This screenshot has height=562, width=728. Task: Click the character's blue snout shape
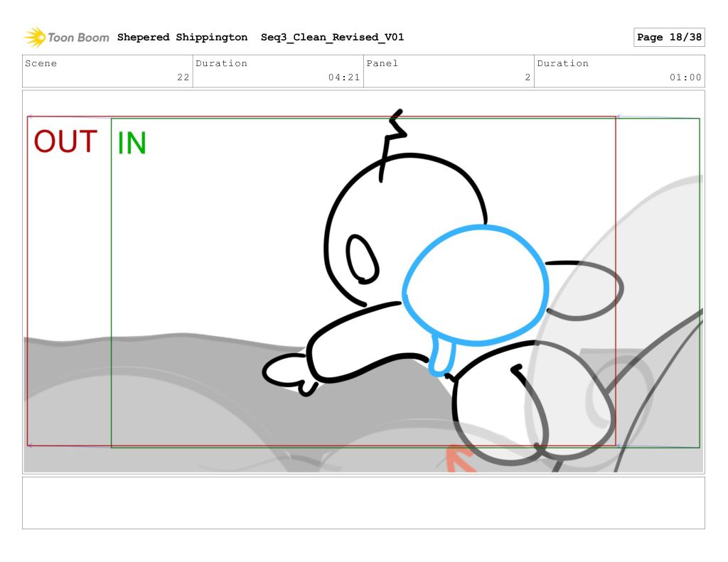[x=476, y=286]
